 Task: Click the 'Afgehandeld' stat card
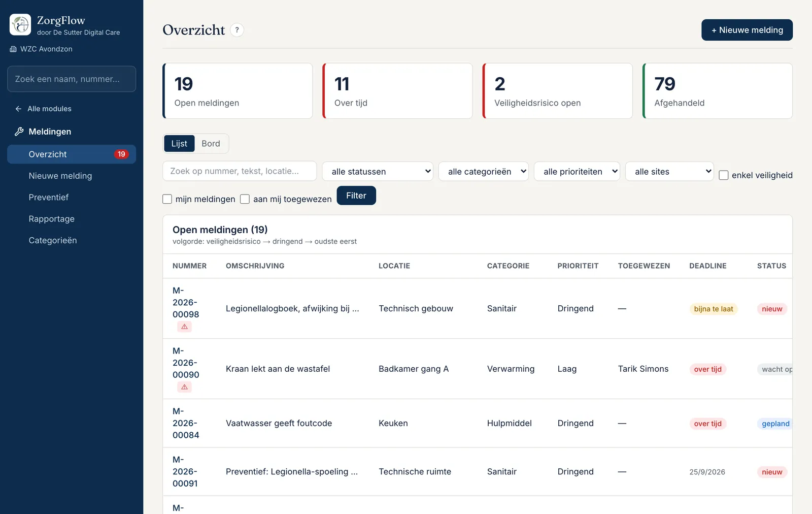[x=718, y=91]
